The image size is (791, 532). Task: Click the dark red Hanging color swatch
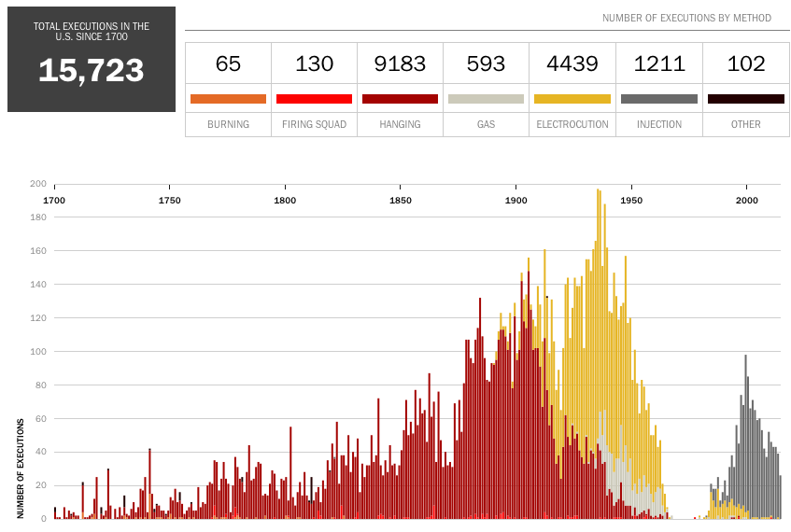click(x=400, y=99)
